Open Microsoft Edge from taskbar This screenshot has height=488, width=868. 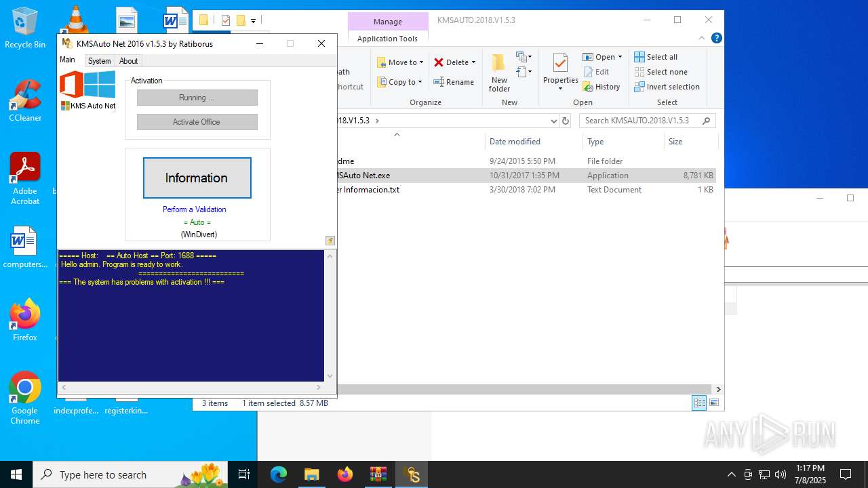[x=279, y=474]
